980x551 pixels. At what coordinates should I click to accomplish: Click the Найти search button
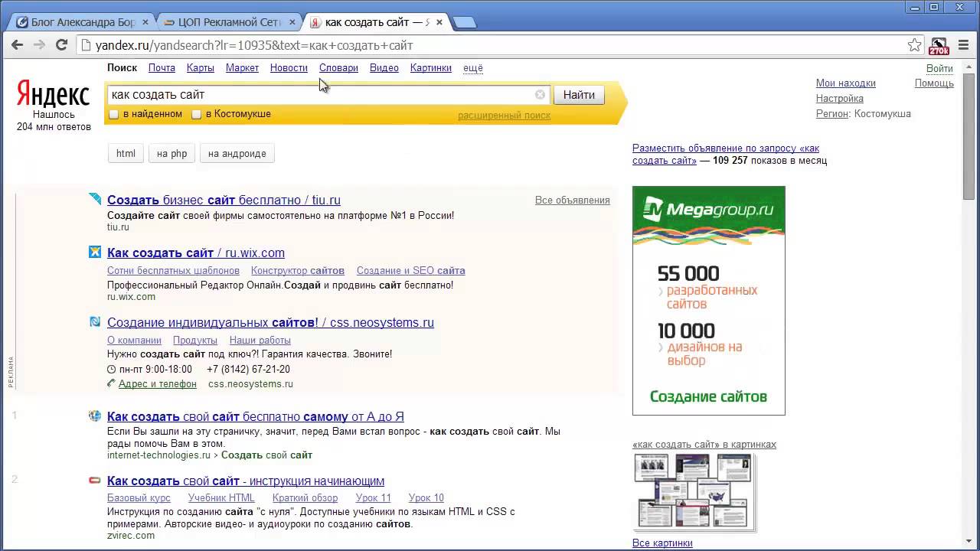point(579,95)
